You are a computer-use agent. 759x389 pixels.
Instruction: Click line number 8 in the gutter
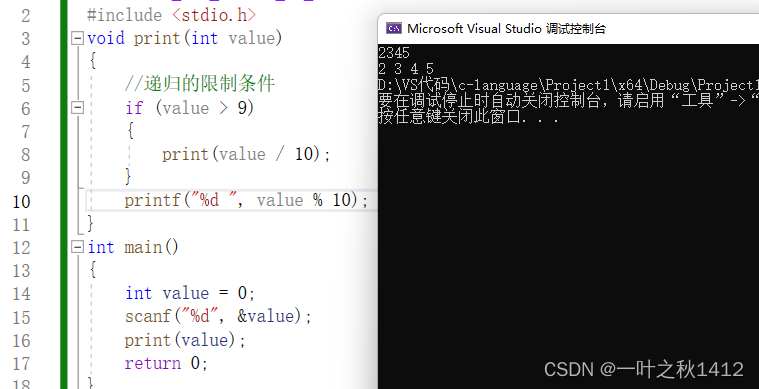click(x=26, y=155)
